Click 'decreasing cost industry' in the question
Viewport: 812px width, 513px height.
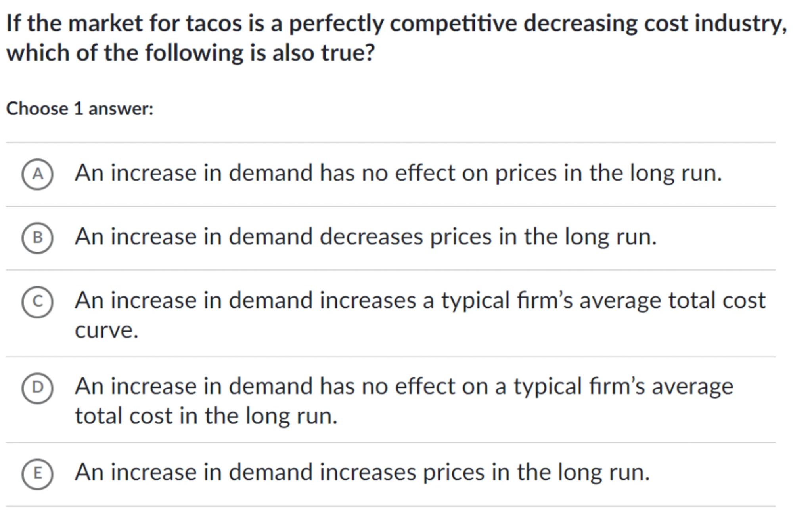pyautogui.click(x=655, y=23)
